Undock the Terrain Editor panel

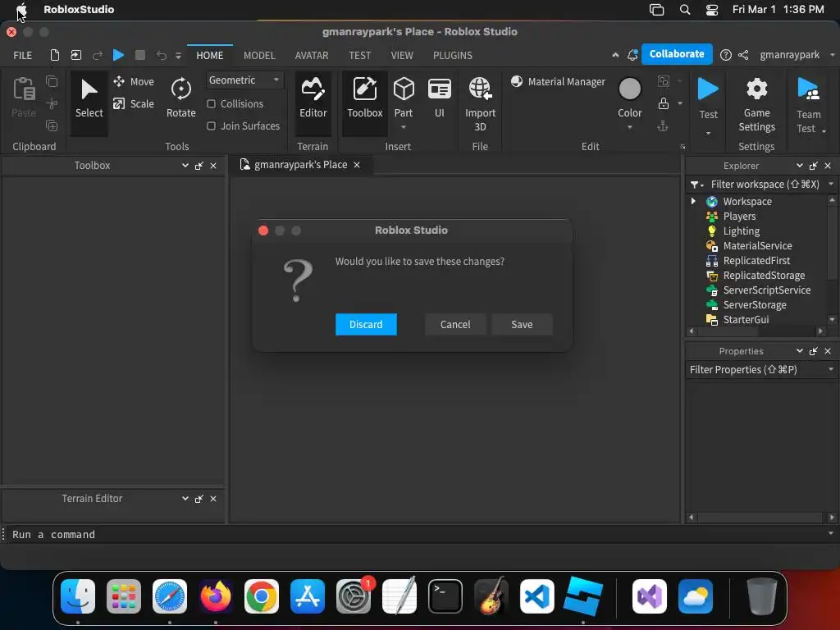(x=199, y=499)
